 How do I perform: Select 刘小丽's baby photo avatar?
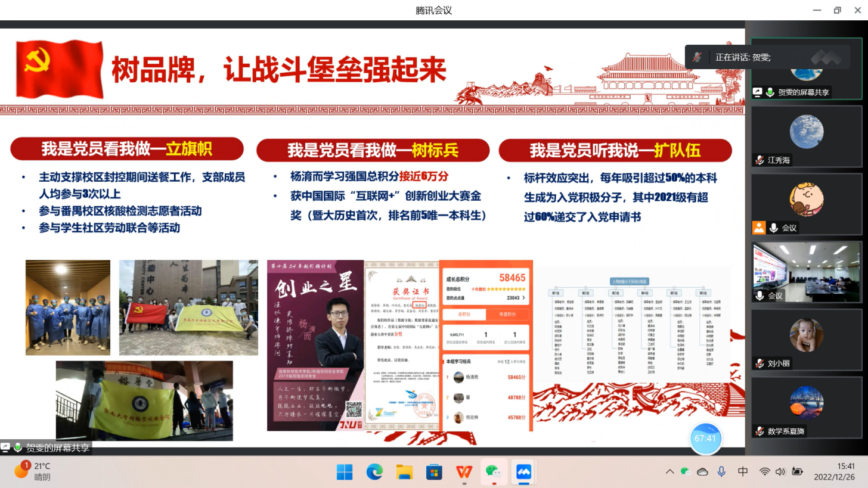coord(806,335)
